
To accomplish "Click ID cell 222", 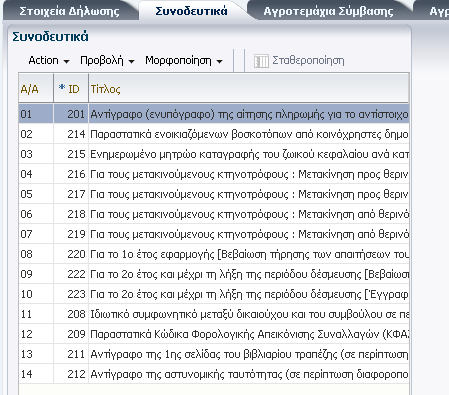I will pos(71,274).
